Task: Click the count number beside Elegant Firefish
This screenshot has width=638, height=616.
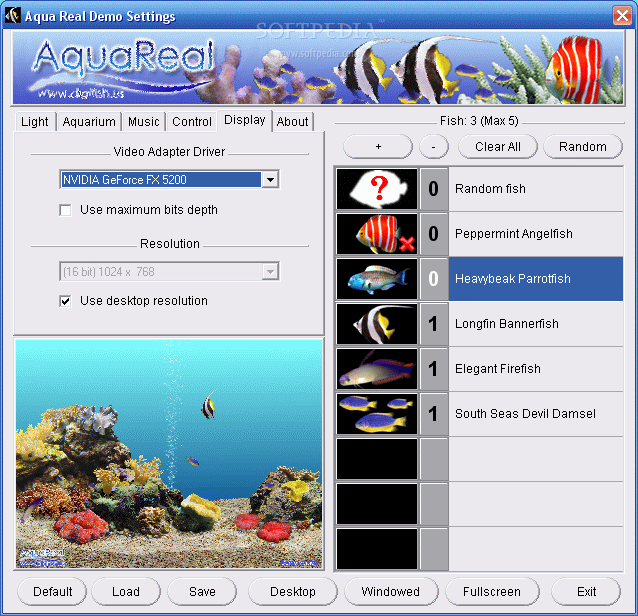Action: pyautogui.click(x=434, y=369)
